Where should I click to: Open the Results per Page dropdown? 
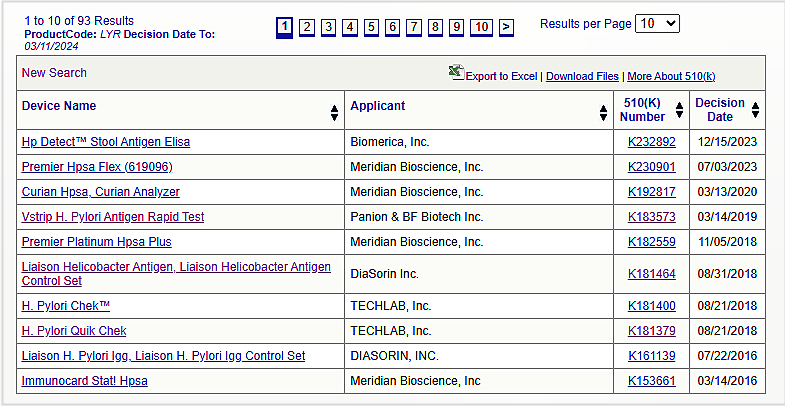(657, 23)
